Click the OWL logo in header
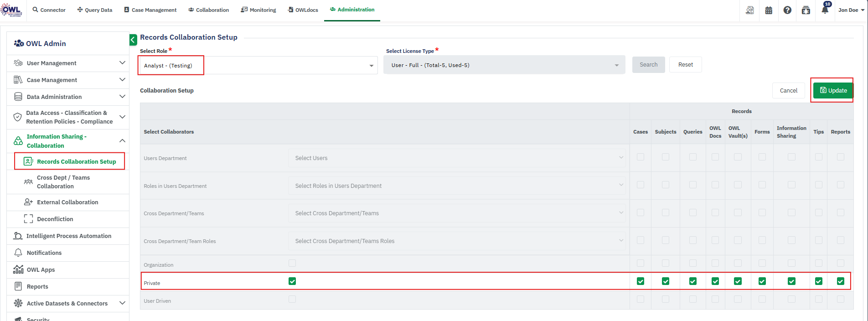Viewport: 868px width, 321px height. tap(11, 10)
